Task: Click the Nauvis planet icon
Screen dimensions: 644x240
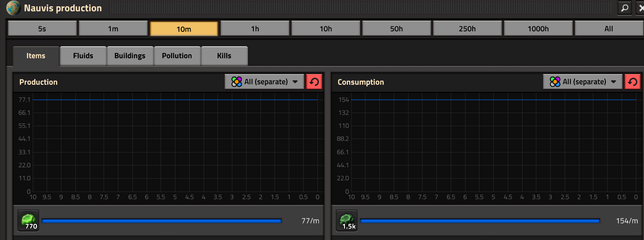Action: [13, 8]
